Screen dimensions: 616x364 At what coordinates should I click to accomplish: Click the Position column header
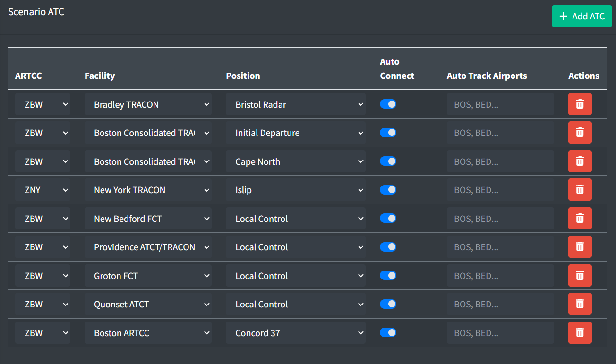(x=243, y=76)
